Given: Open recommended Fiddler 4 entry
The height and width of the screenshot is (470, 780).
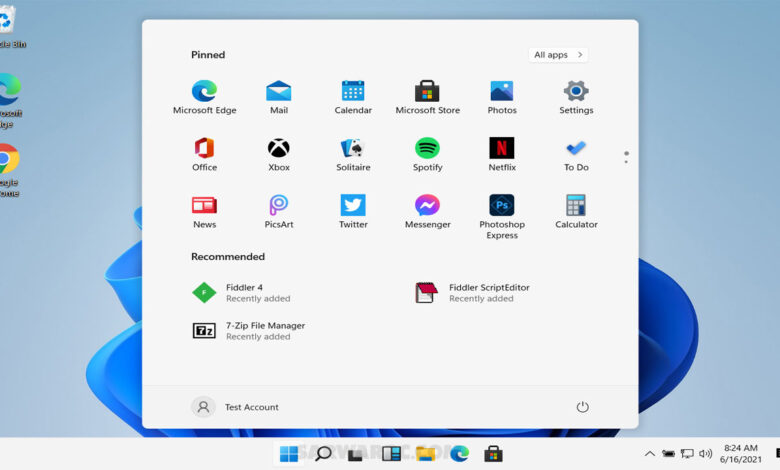Looking at the screenshot, I should tap(242, 292).
